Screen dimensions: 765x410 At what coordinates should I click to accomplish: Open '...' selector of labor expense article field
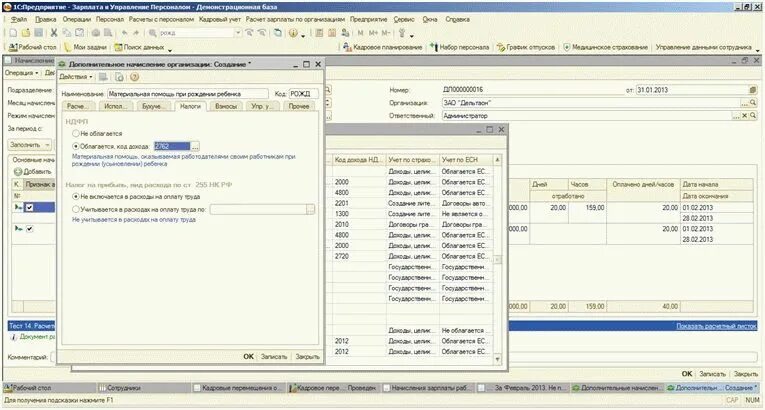pos(310,209)
